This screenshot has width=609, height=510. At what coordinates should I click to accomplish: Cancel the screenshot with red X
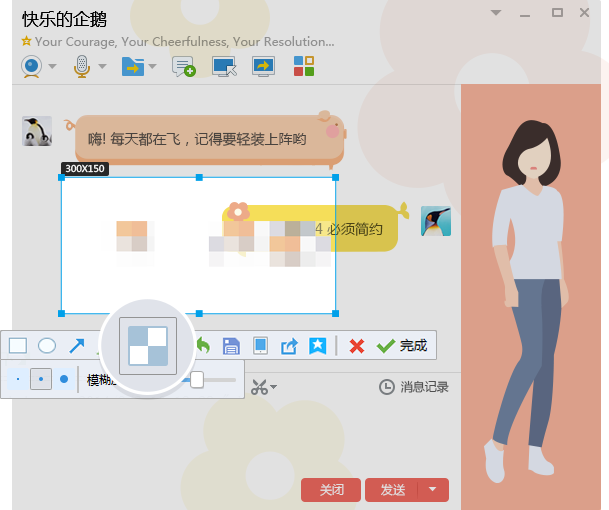[x=356, y=346]
